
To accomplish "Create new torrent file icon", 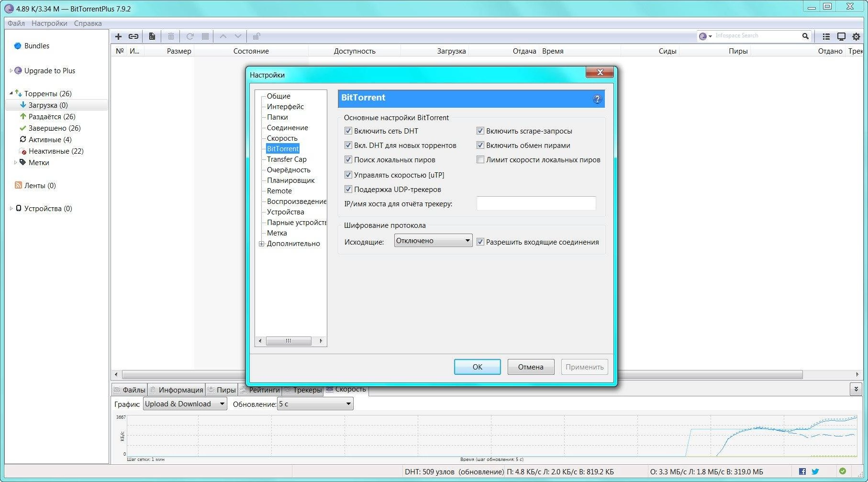I will (152, 36).
